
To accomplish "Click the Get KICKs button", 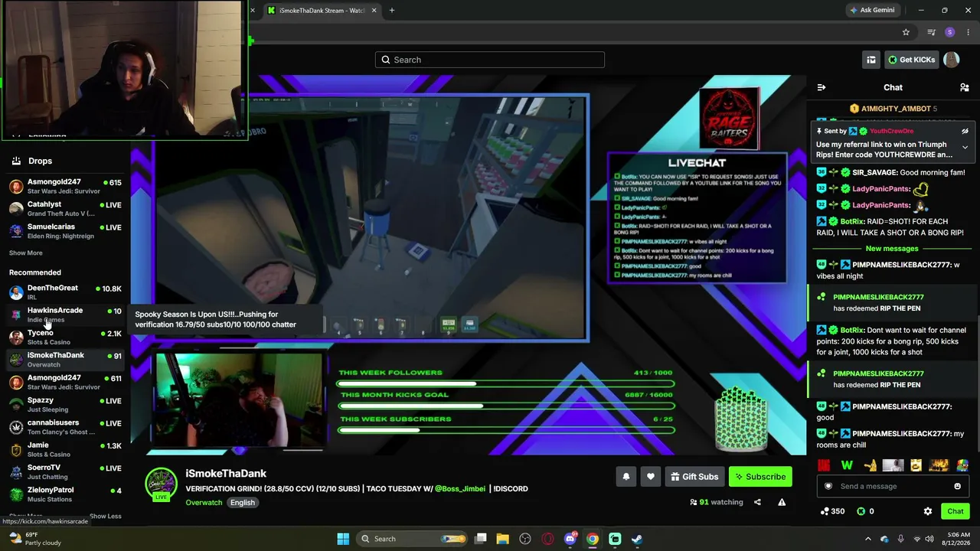I will pos(911,60).
